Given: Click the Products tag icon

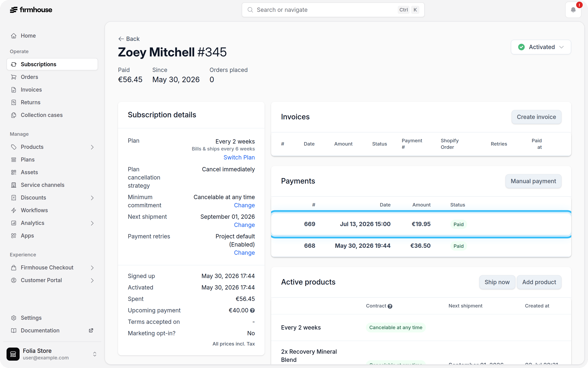Looking at the screenshot, I should click(x=14, y=147).
